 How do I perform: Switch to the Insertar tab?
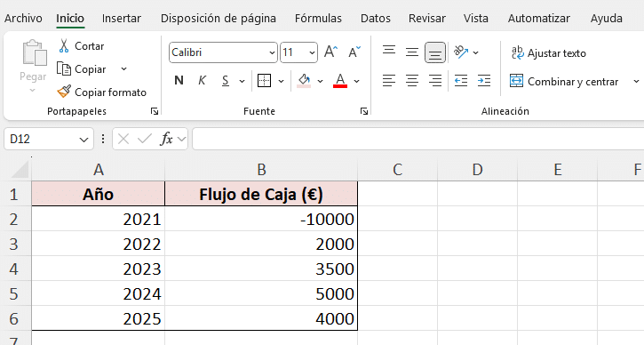121,19
